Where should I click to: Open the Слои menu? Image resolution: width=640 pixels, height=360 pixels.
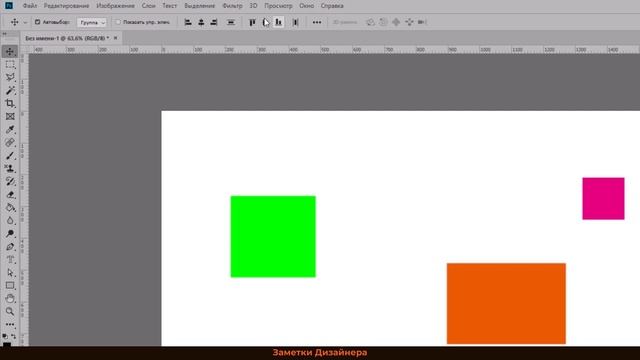(149, 6)
